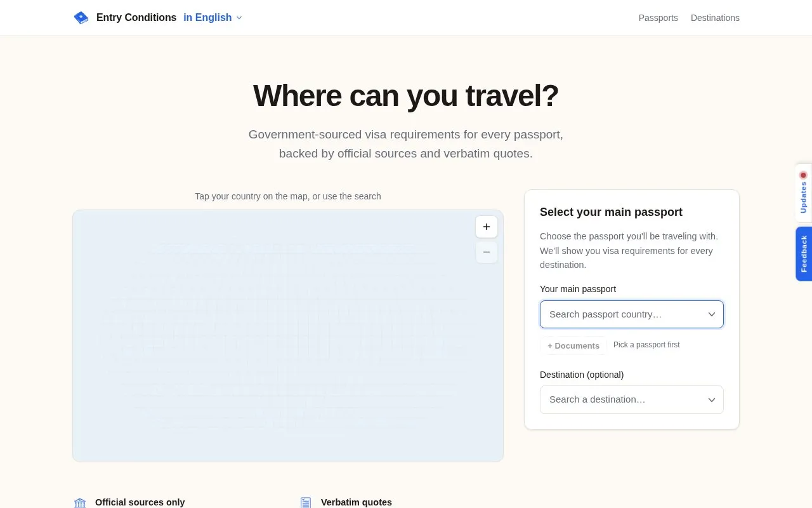
Task: Click the 'Official sources only' heading
Action: click(x=140, y=502)
